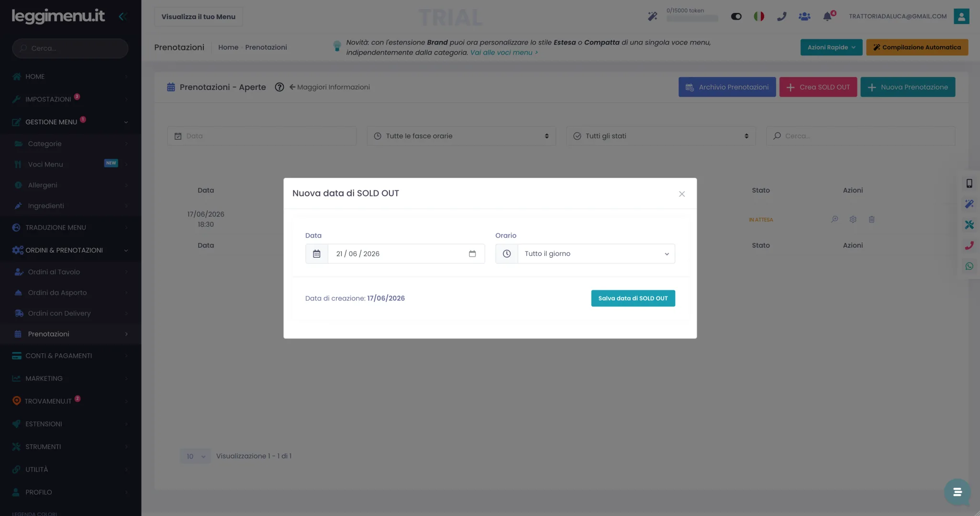The height and width of the screenshot is (516, 980).
Task: Toggle dark mode switch in header
Action: tap(736, 16)
